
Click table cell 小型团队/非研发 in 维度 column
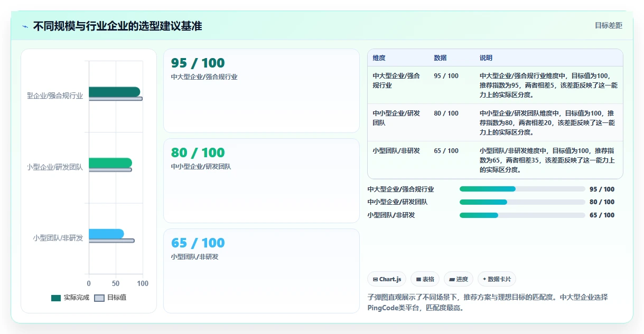click(396, 151)
